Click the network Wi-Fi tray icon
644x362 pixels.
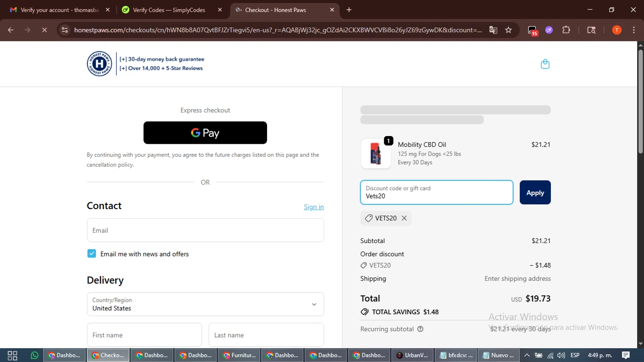[550, 355]
